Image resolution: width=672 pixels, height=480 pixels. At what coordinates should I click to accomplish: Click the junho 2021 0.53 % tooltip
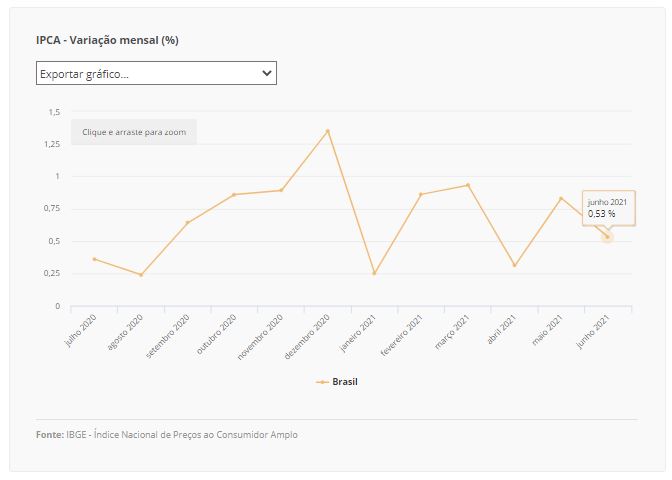[609, 208]
